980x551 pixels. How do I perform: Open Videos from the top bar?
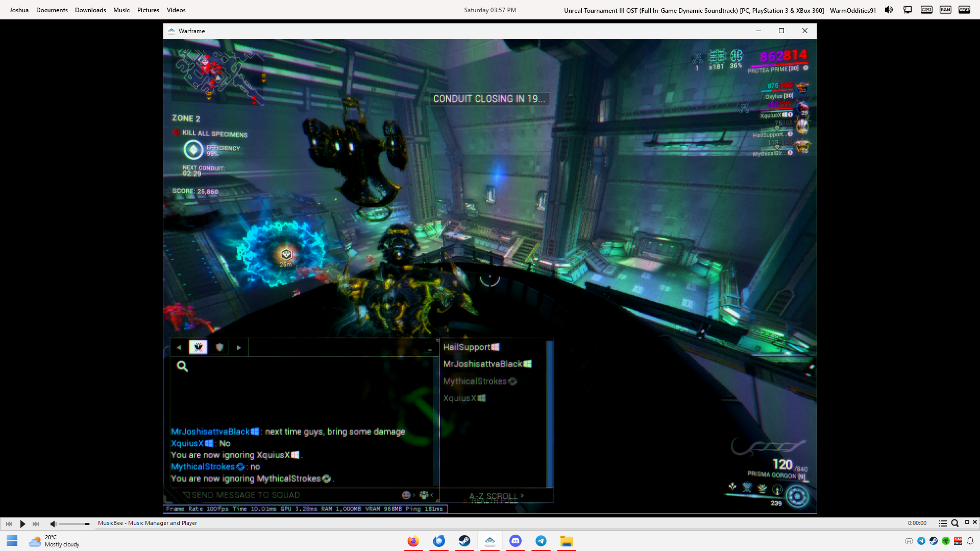pos(176,10)
